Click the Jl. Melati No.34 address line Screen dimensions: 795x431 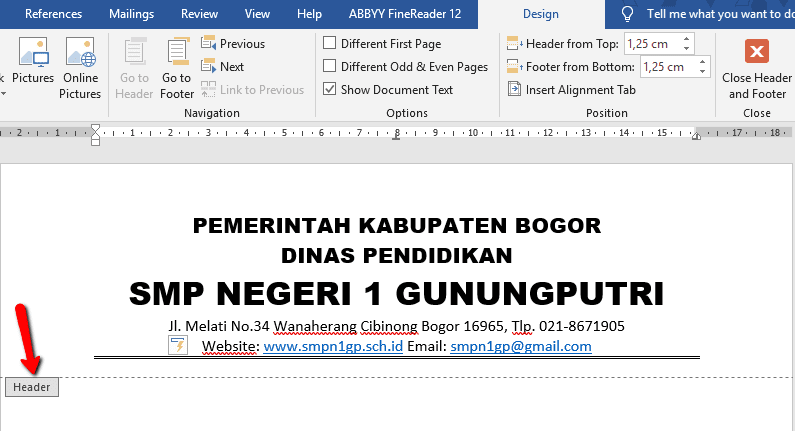click(396, 326)
